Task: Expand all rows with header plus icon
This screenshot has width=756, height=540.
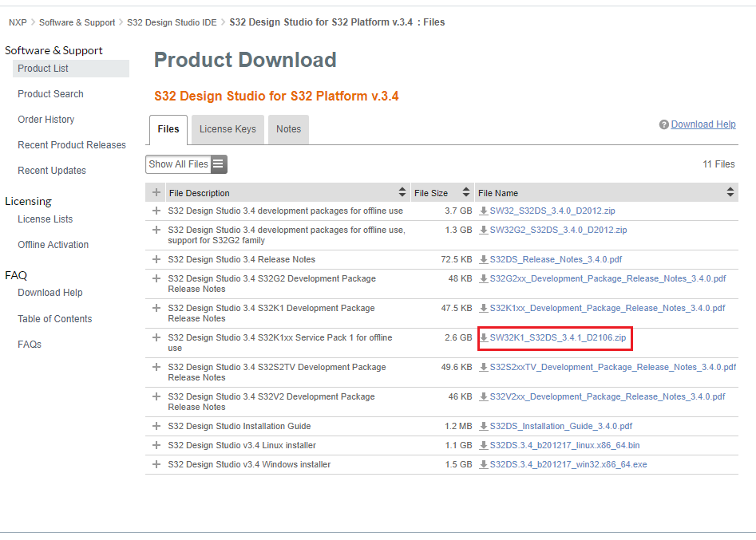Action: [x=156, y=193]
